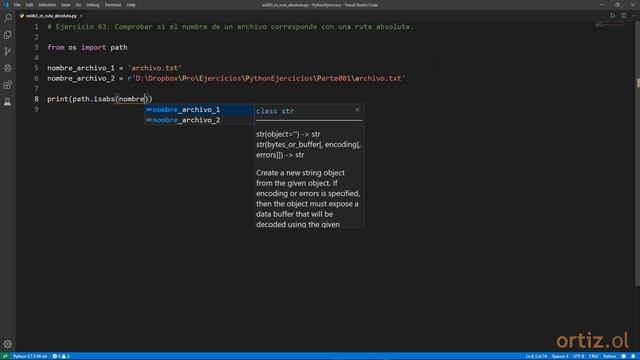Viewport: 640px width, 360px height.
Task: Open the Search view in activity bar
Action: click(x=8, y=18)
